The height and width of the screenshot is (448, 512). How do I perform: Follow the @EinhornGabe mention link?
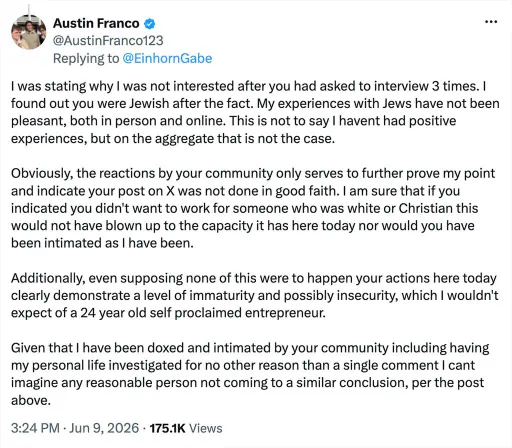(x=167, y=58)
